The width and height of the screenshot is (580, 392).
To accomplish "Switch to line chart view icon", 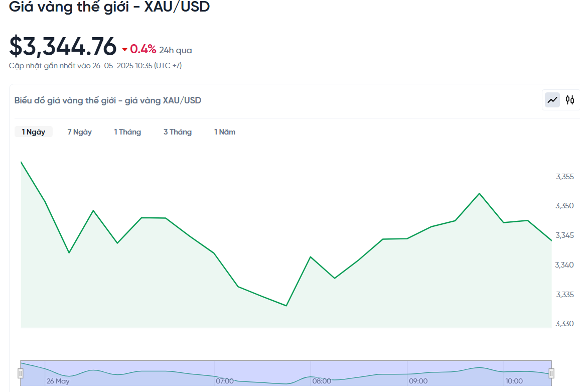I will point(552,100).
